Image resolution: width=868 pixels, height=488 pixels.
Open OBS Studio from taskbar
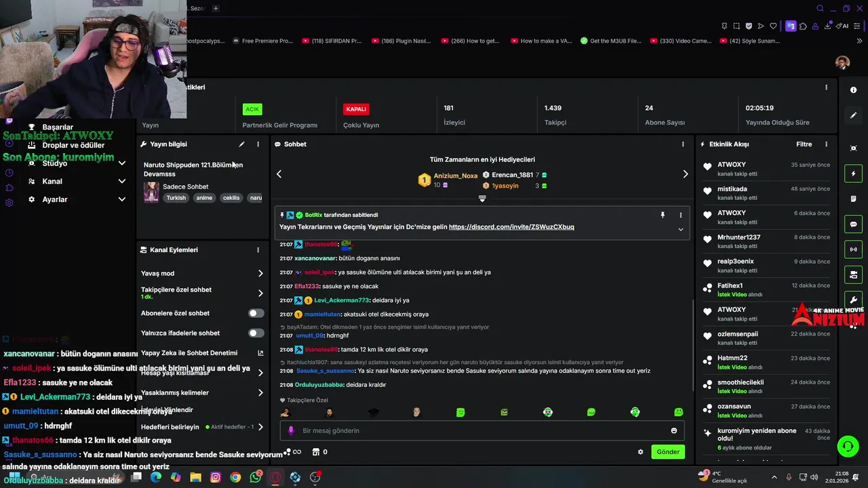pos(315,477)
